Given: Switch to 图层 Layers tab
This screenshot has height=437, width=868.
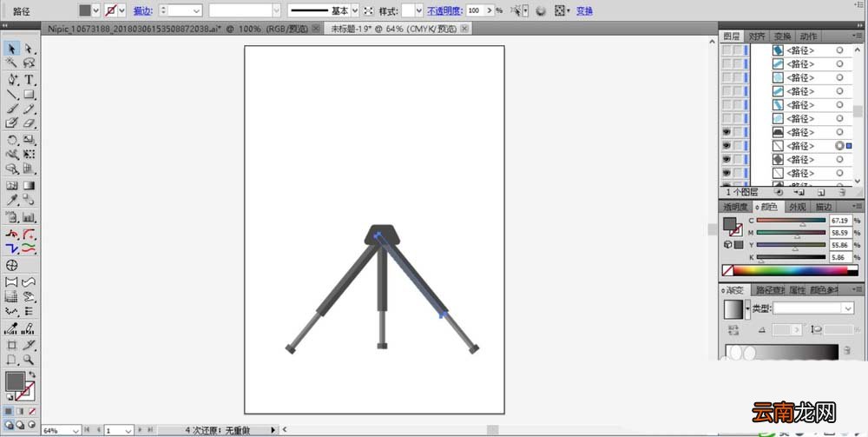Looking at the screenshot, I should 731,36.
